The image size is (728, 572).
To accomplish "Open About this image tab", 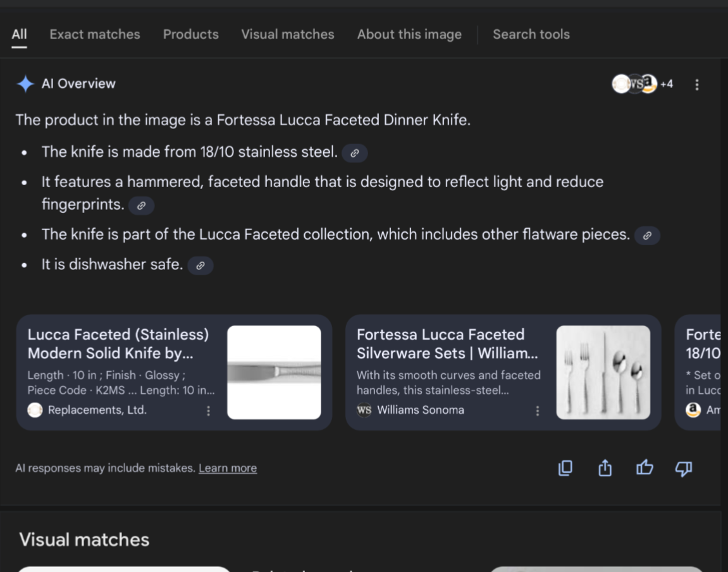I will [x=409, y=35].
